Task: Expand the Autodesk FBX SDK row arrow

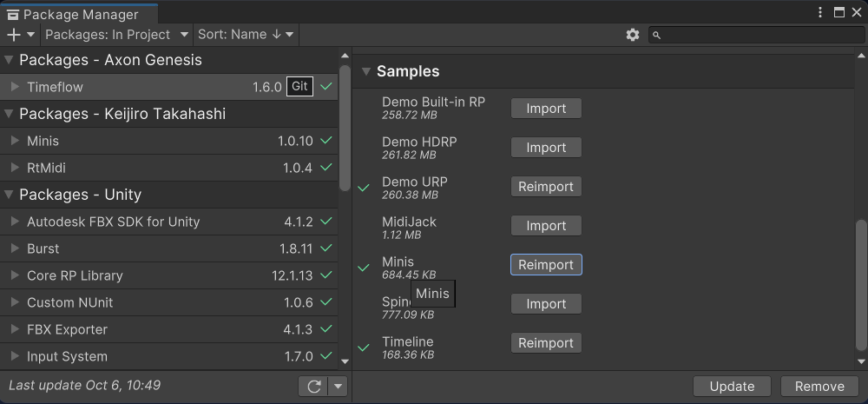Action: (x=16, y=222)
